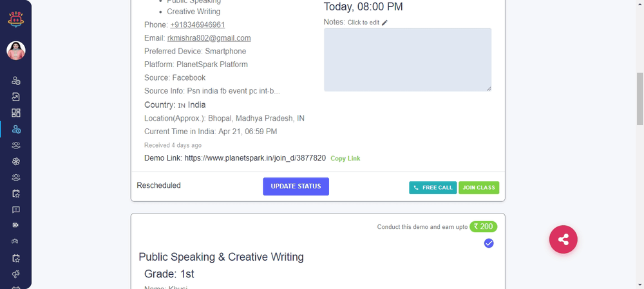
Task: Open the topmost person-with-clock sidebar icon
Action: pyautogui.click(x=16, y=80)
